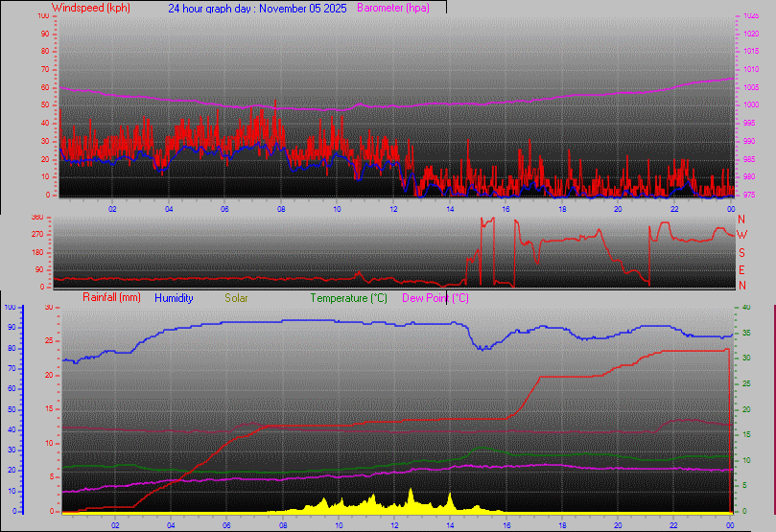This screenshot has width=776, height=532.
Task: Click the magenta "Dew Point (°C)" legend label
Action: coord(435,298)
